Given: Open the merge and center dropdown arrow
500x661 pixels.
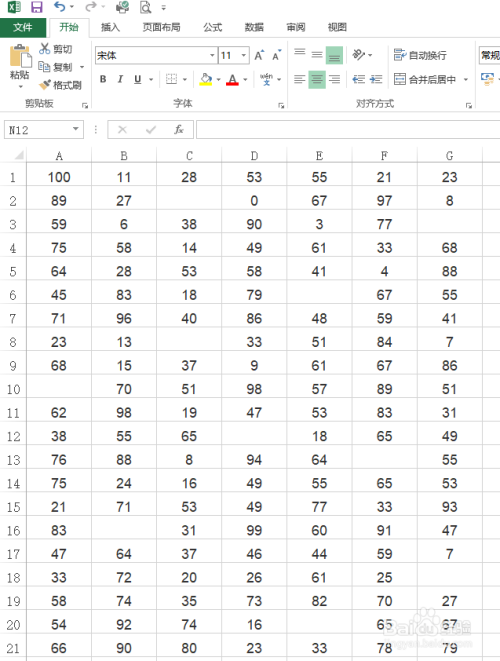Looking at the screenshot, I should click(x=466, y=79).
